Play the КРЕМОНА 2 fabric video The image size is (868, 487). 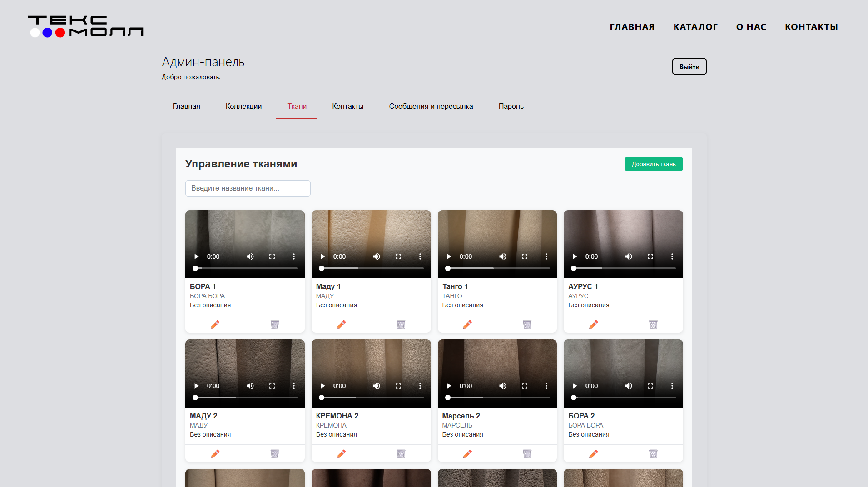click(322, 386)
